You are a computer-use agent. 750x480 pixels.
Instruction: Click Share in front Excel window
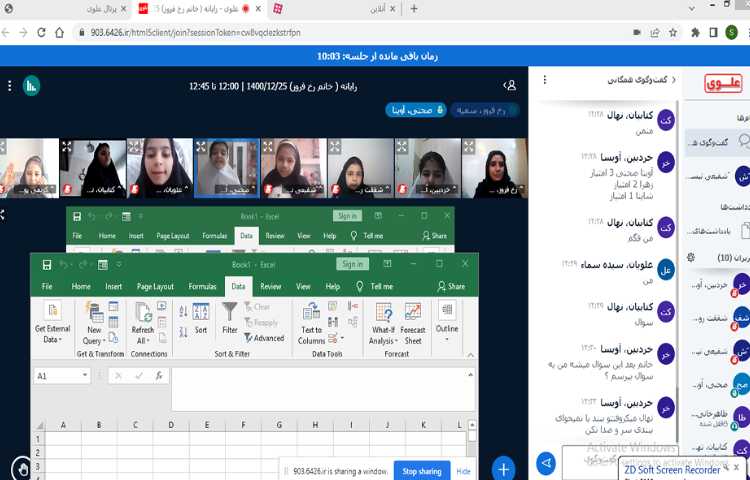point(451,286)
